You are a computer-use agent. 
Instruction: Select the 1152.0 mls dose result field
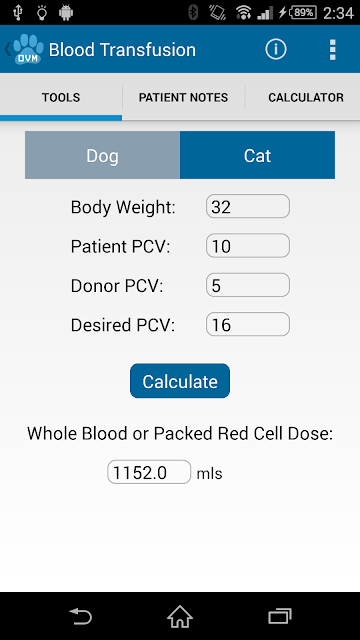pos(149,472)
